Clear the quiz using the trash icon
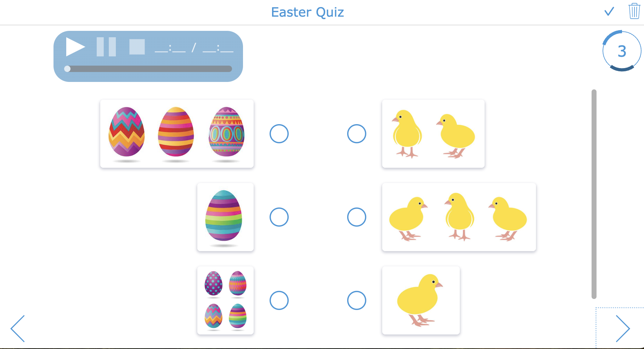Viewport: 644px width, 349px height. click(633, 12)
